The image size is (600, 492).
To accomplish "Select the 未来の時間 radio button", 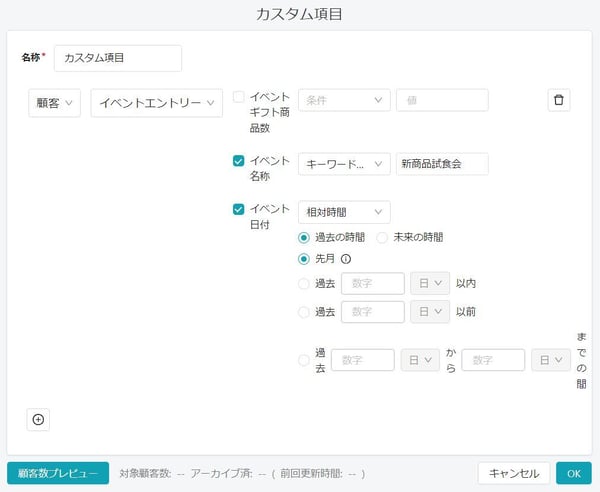I will click(382, 237).
